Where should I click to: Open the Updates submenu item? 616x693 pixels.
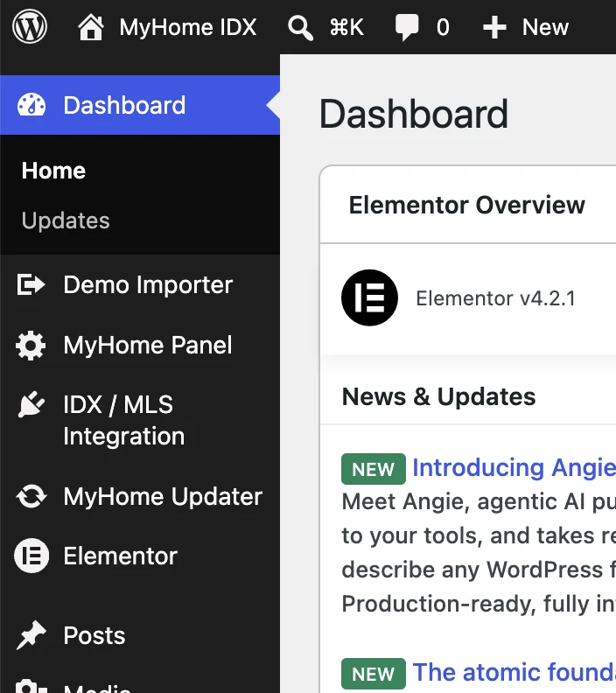point(66,220)
